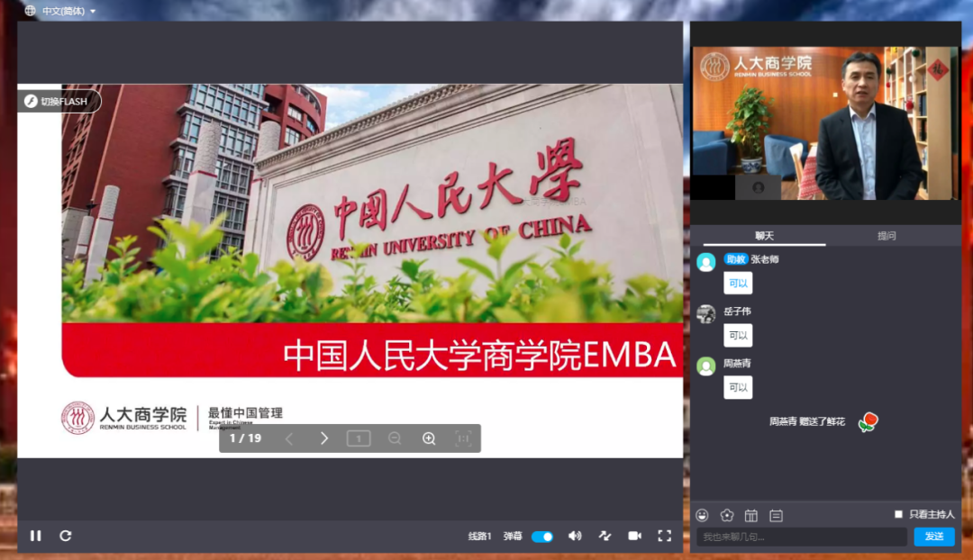This screenshot has width=973, height=560.
Task: Mute the volume speaker icon
Action: 575,536
